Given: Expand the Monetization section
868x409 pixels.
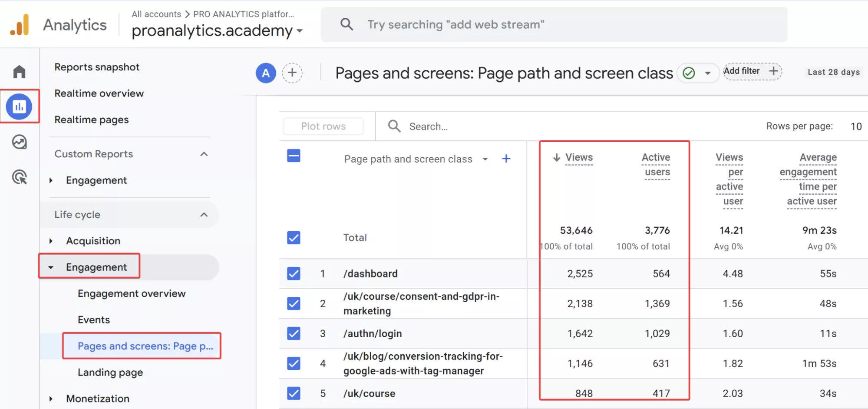Looking at the screenshot, I should (51, 399).
